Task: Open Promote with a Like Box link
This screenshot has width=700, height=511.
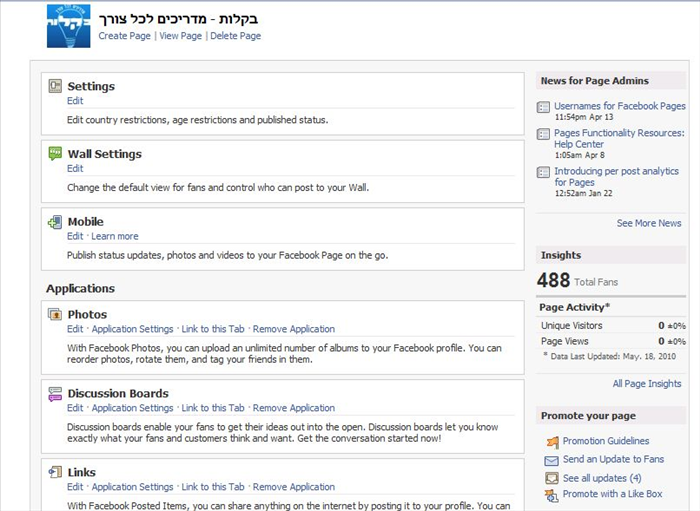Action: (612, 494)
